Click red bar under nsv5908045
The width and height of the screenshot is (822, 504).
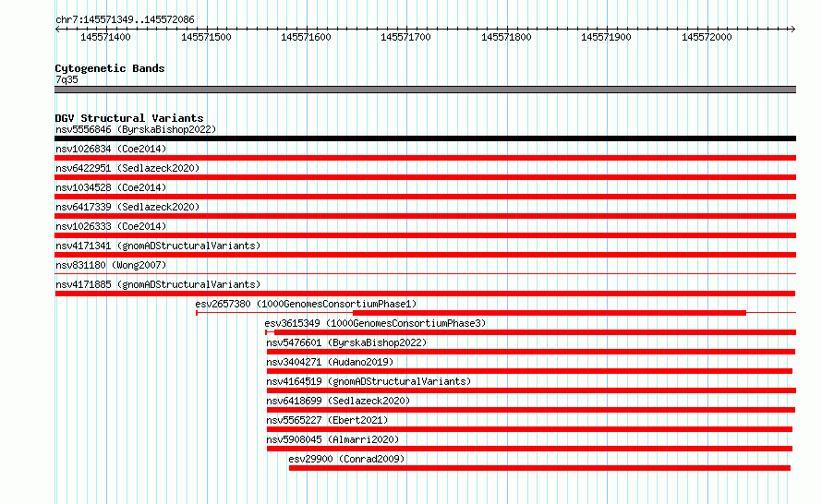[529, 449]
